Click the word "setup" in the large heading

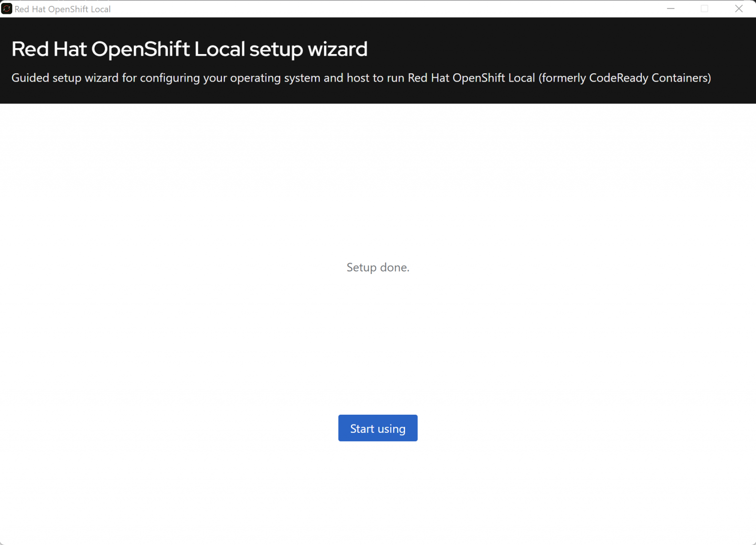276,49
